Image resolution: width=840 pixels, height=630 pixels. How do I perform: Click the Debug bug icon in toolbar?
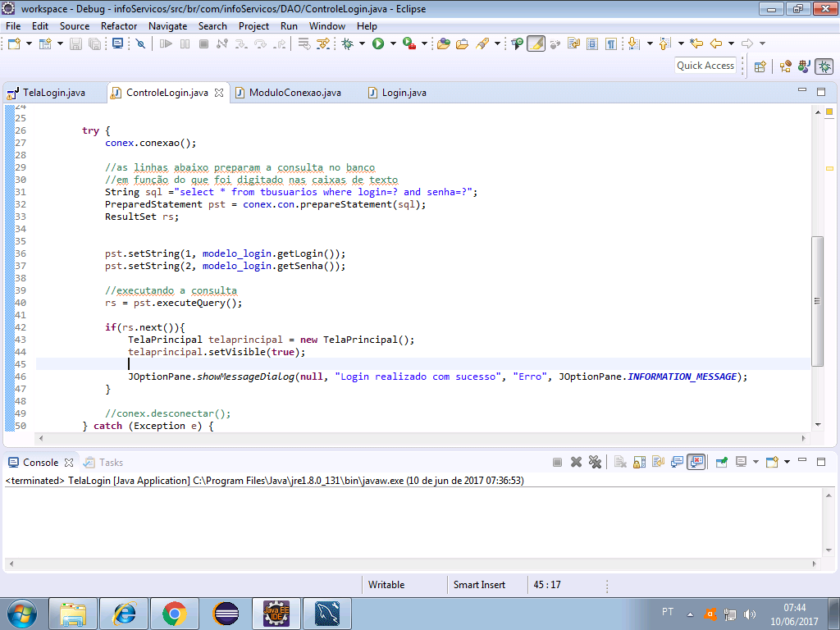click(x=348, y=43)
